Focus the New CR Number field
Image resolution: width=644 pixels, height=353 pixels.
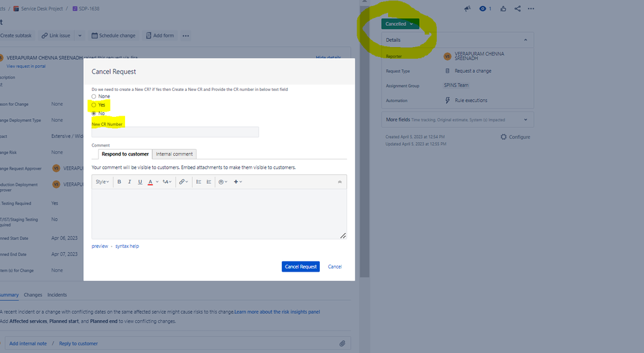point(175,132)
